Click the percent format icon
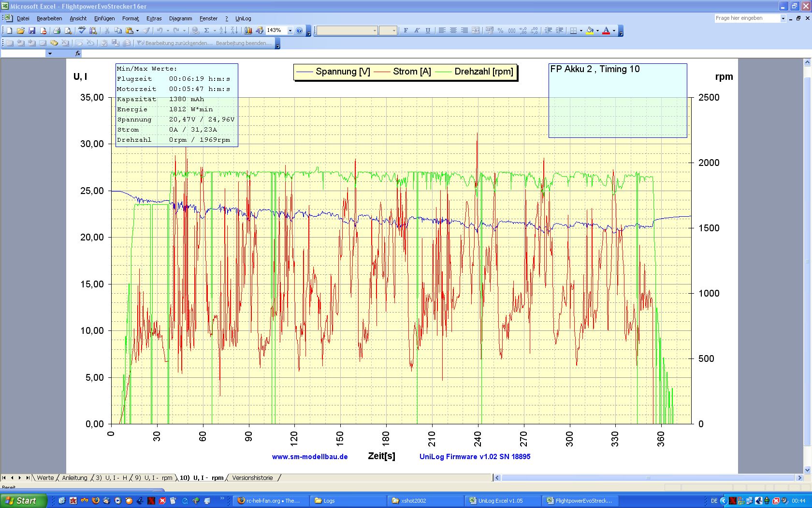This screenshot has width=812, height=508. (500, 30)
